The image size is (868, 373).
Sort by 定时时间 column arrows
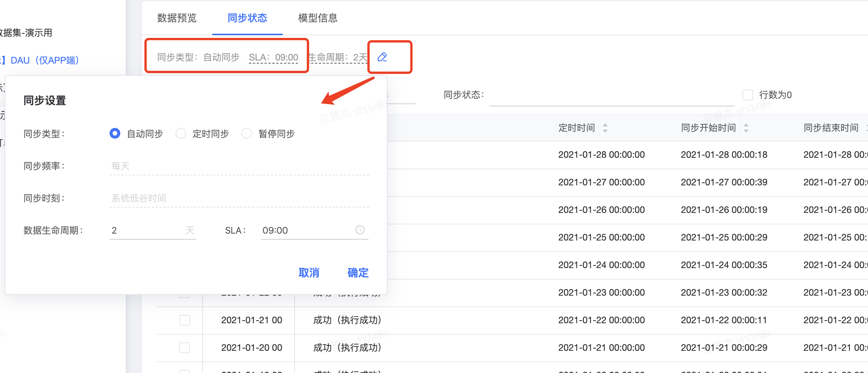[605, 128]
